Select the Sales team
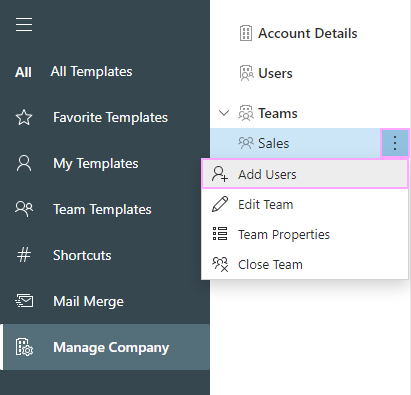This screenshot has height=395, width=411. tap(296, 143)
